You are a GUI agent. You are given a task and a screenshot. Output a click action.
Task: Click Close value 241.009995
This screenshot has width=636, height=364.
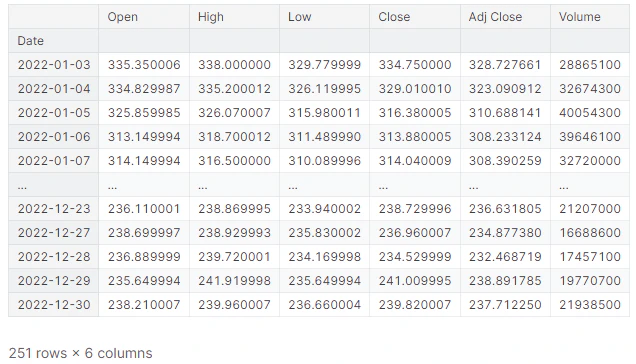tap(415, 280)
